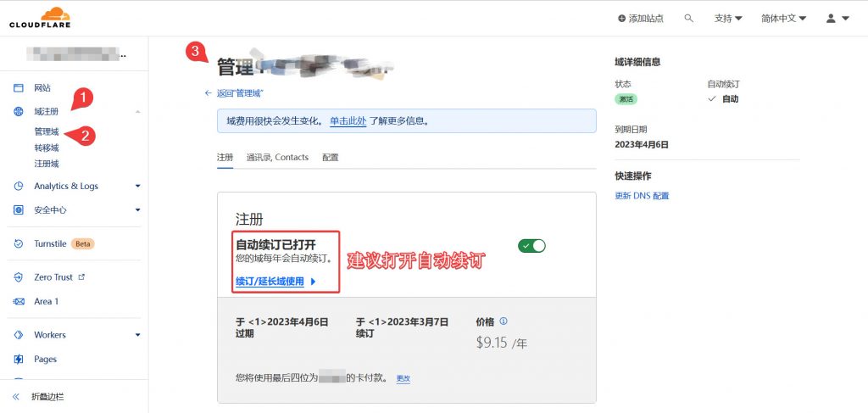
Task: Click the Pages lightning icon
Action: (x=19, y=360)
